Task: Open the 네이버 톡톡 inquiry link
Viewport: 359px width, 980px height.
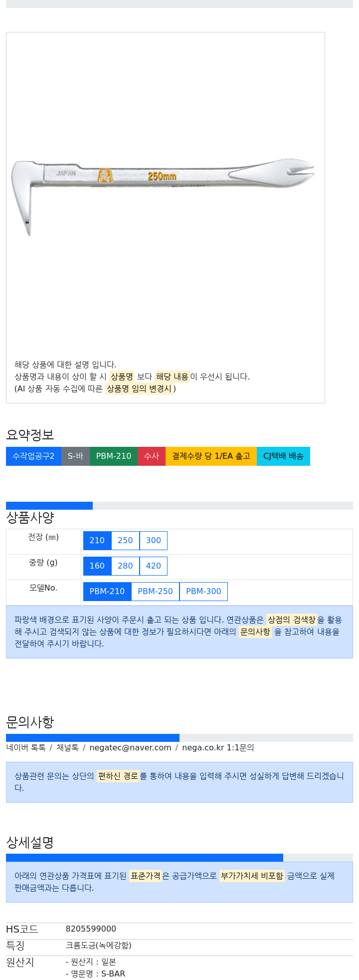Action: 26,748
